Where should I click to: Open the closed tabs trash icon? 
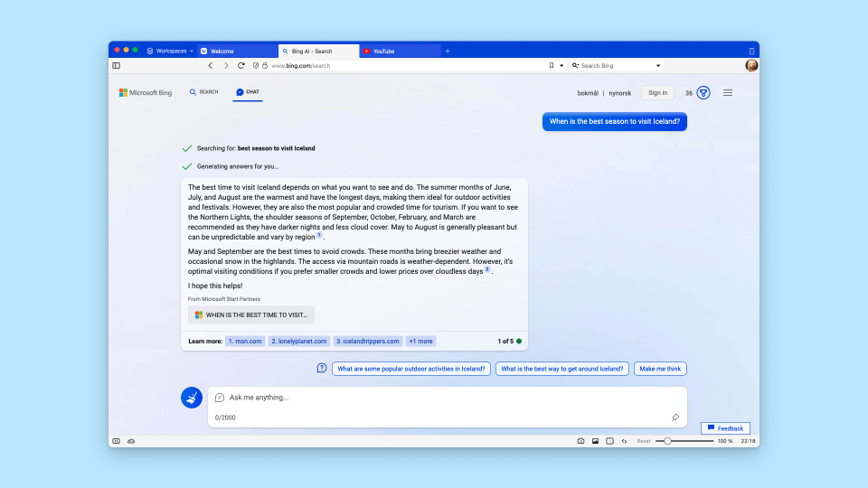(751, 51)
